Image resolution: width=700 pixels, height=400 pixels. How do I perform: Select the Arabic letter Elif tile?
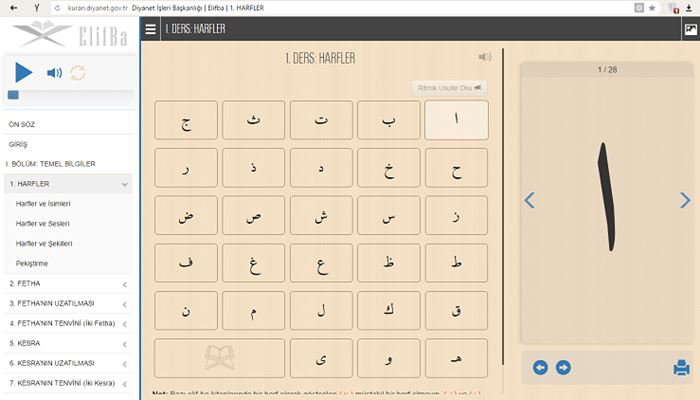tap(456, 120)
